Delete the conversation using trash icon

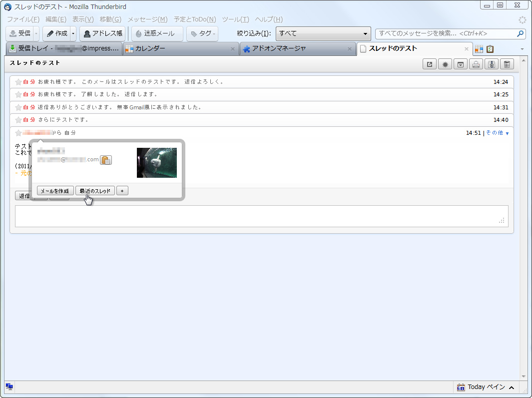tap(507, 64)
